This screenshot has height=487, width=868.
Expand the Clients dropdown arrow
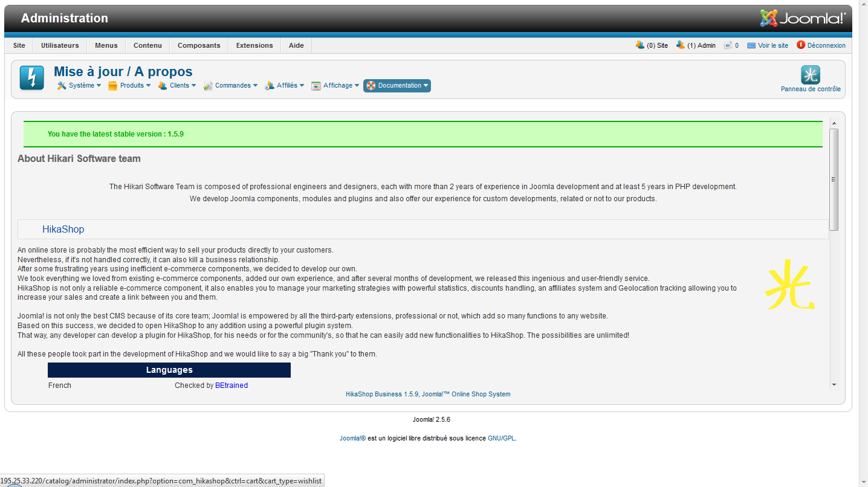coord(194,86)
